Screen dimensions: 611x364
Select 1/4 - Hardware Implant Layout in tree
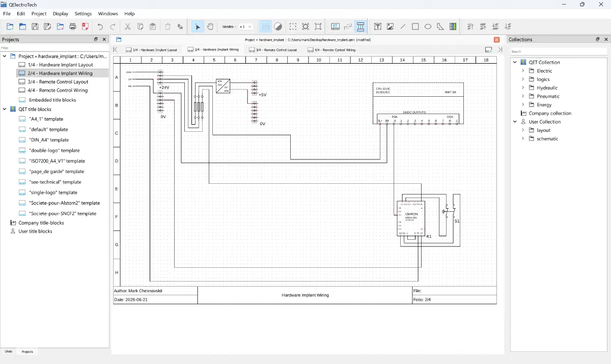pyautogui.click(x=61, y=65)
